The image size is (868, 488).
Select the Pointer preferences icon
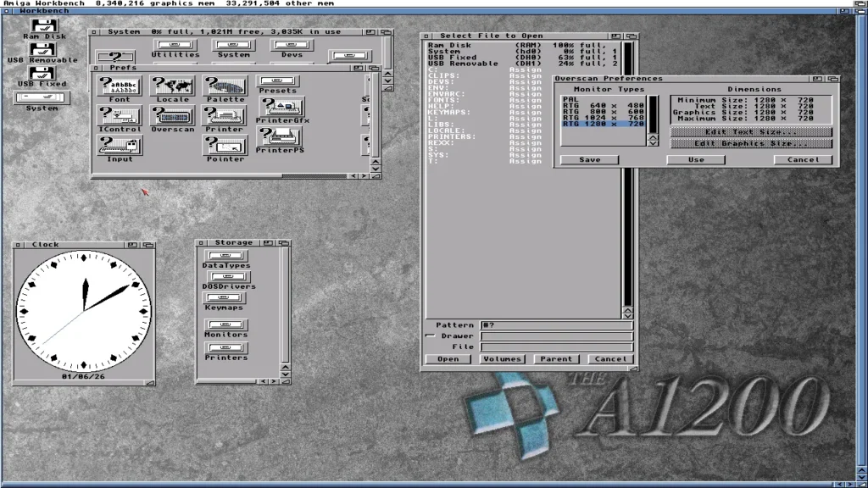point(225,149)
